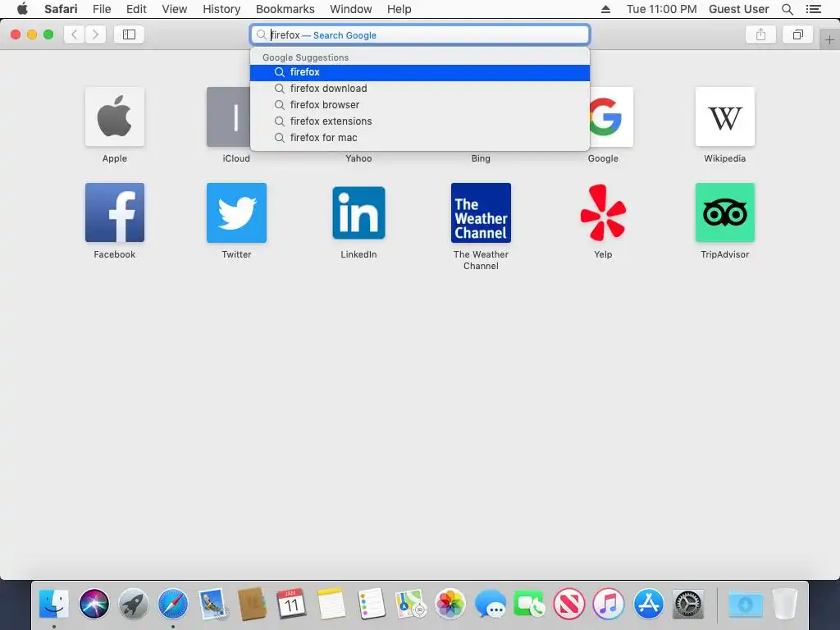
Task: Select the 'firefox download' suggestion
Action: 420,89
